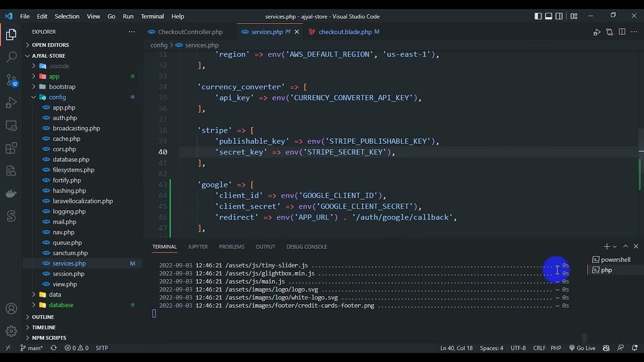
Task: Close the services.php editor tab
Action: click(x=296, y=32)
